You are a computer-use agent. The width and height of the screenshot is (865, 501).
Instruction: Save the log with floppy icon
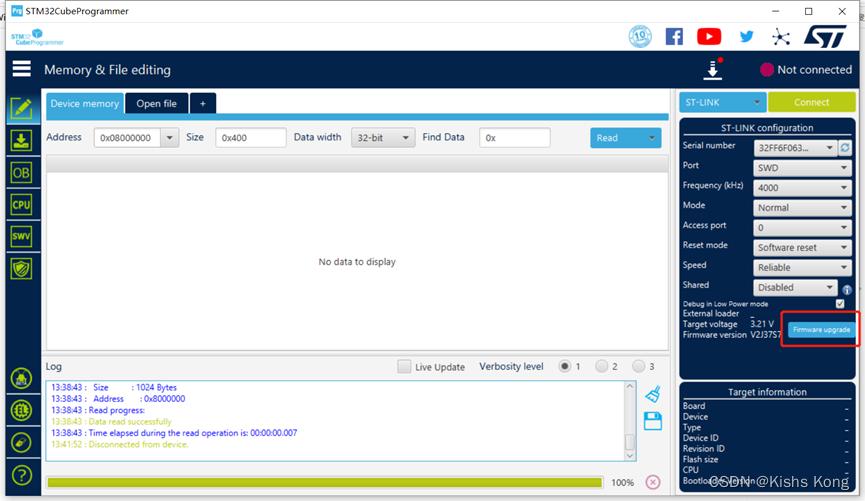click(653, 421)
